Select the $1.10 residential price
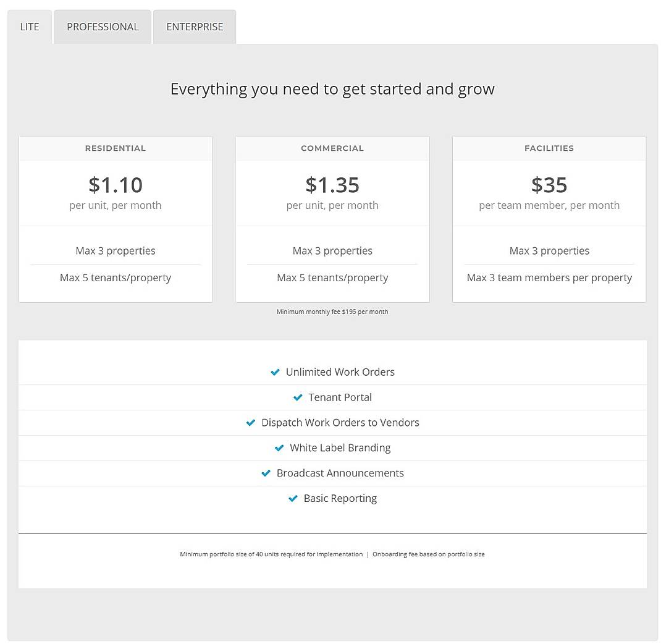This screenshot has width=661, height=644. click(115, 185)
